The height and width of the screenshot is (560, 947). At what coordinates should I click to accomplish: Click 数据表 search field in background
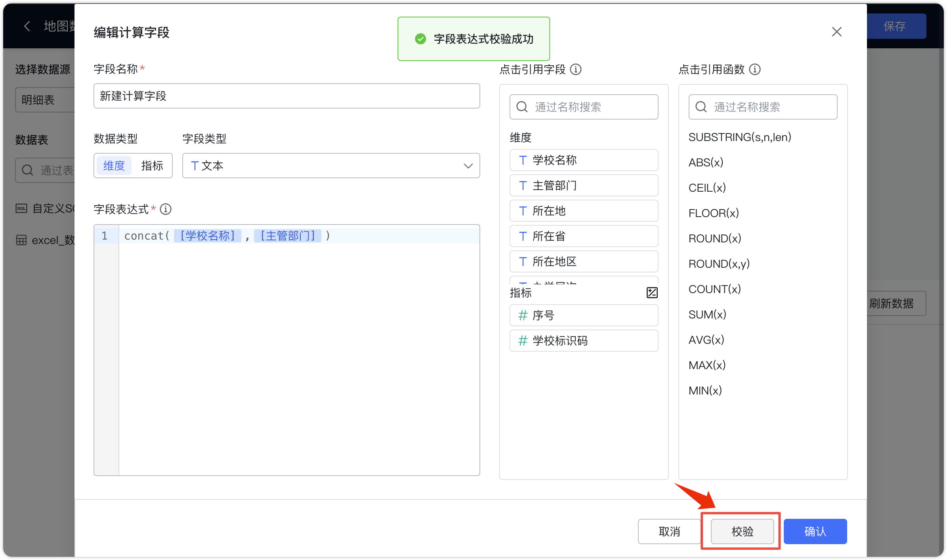[45, 170]
